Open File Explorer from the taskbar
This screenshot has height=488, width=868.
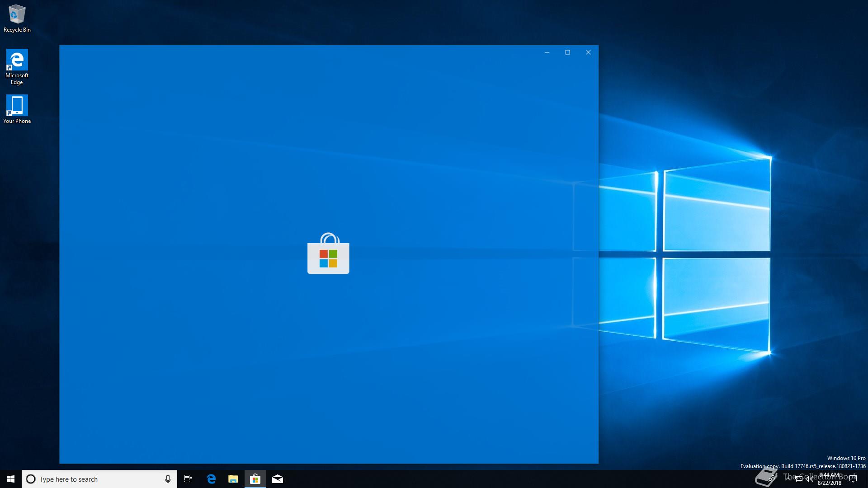pyautogui.click(x=233, y=479)
